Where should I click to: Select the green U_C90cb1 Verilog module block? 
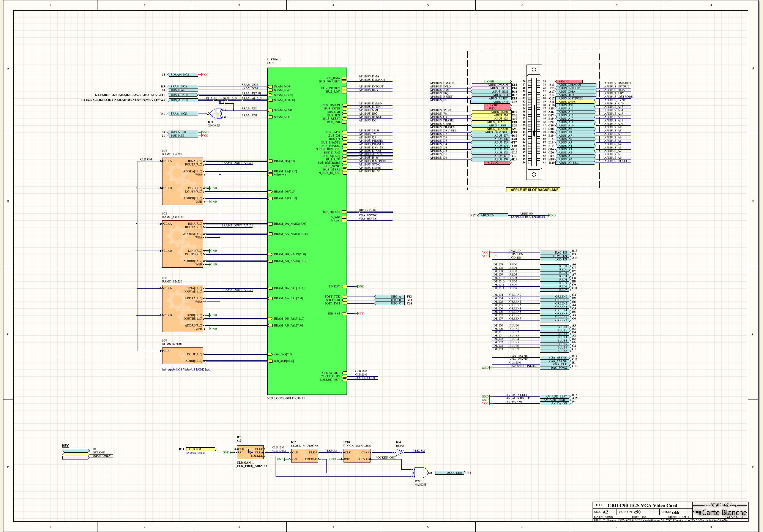[307, 231]
